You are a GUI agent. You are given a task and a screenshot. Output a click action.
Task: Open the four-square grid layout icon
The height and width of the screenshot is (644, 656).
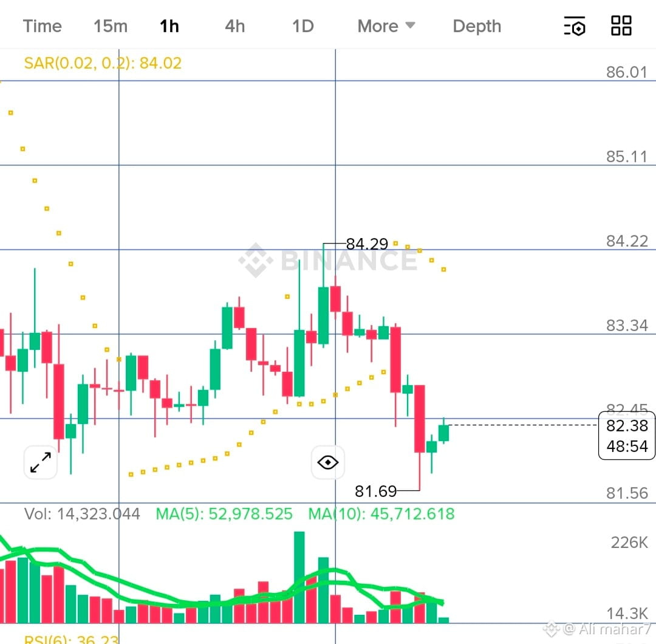[621, 26]
